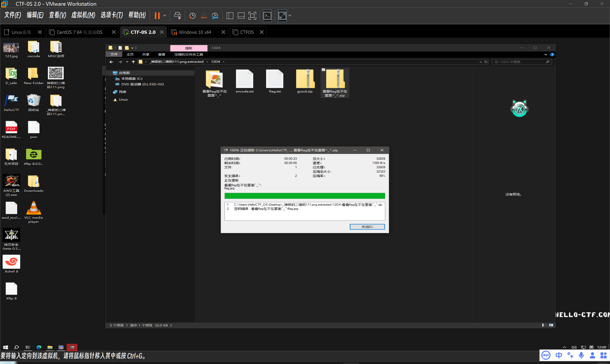This screenshot has height=364, width=610.
Task: Click 12D4 breadcrumb in address bar
Action: (x=215, y=61)
